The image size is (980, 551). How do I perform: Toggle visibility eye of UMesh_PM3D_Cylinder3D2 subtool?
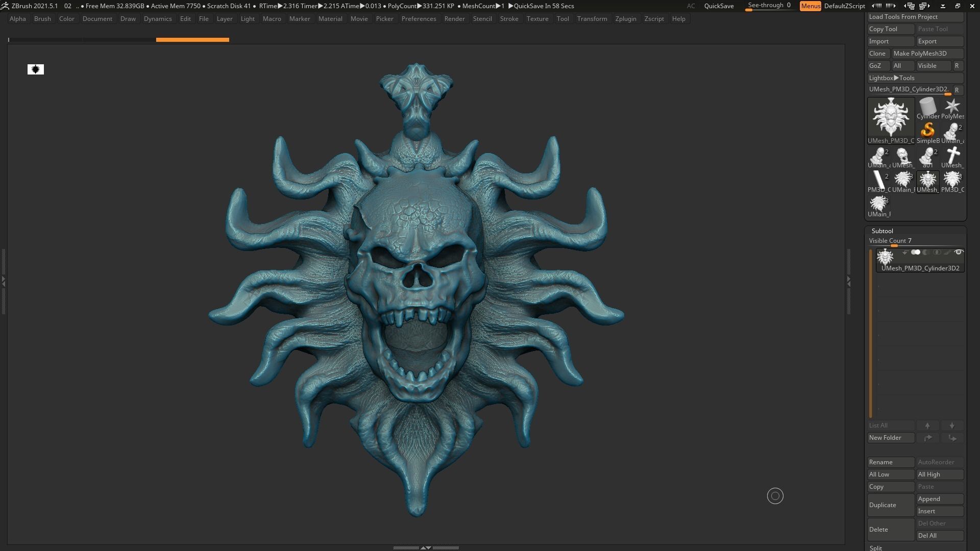click(x=959, y=253)
